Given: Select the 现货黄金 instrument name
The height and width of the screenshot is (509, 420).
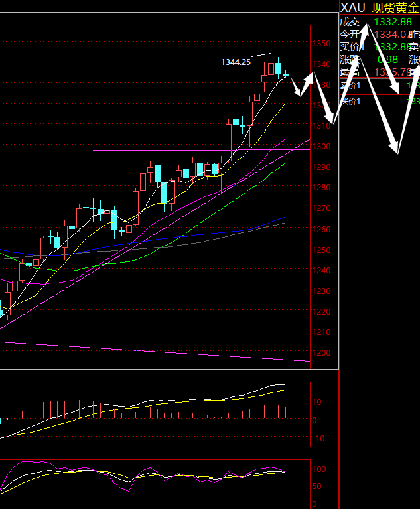Looking at the screenshot, I should click(395, 8).
